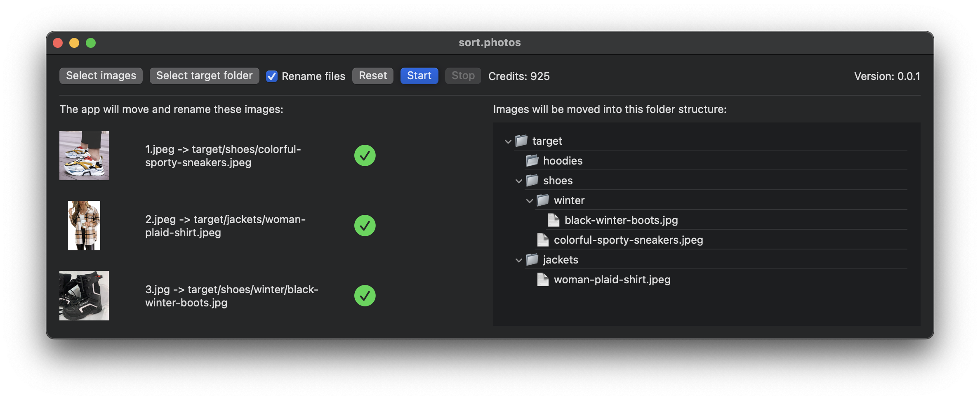This screenshot has height=400, width=980.
Task: Select the hoodies folder label in tree
Action: 563,161
